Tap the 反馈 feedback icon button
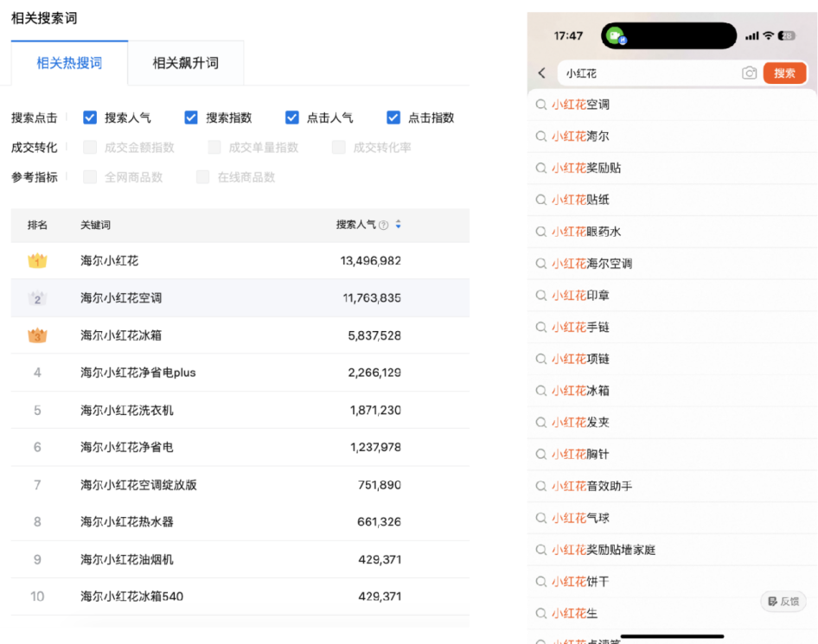This screenshot has height=644, width=818. [783, 602]
